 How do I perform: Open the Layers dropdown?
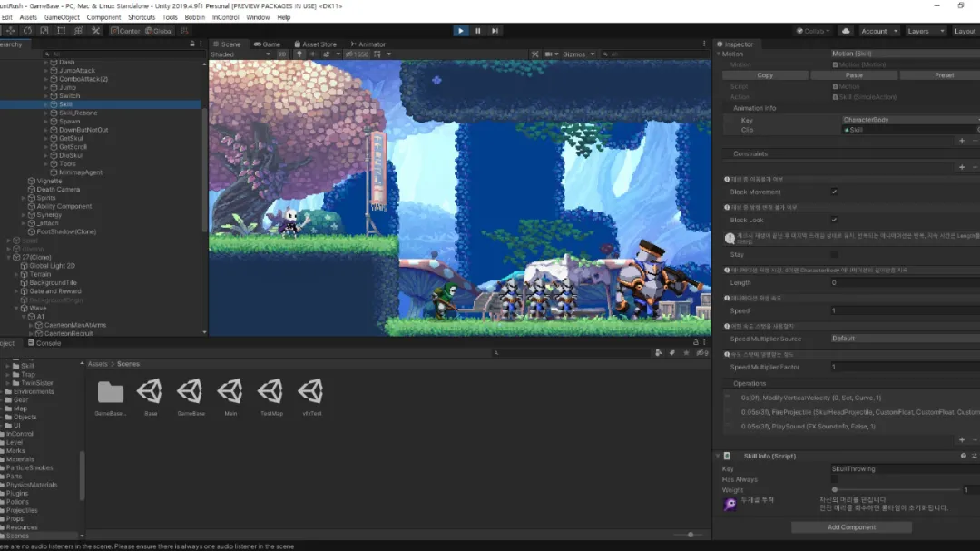926,31
